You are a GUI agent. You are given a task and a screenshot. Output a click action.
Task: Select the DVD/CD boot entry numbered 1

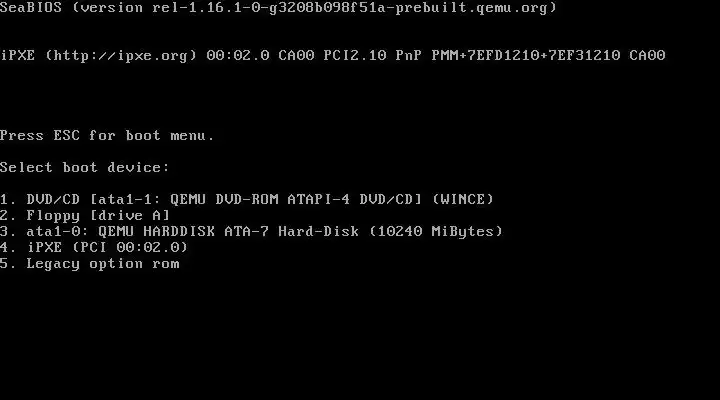coord(247,199)
